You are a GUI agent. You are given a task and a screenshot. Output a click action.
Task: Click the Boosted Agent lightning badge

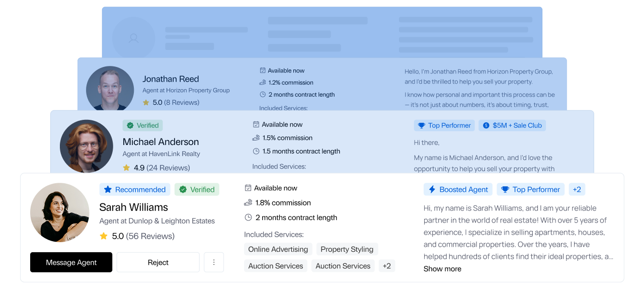pyautogui.click(x=458, y=189)
